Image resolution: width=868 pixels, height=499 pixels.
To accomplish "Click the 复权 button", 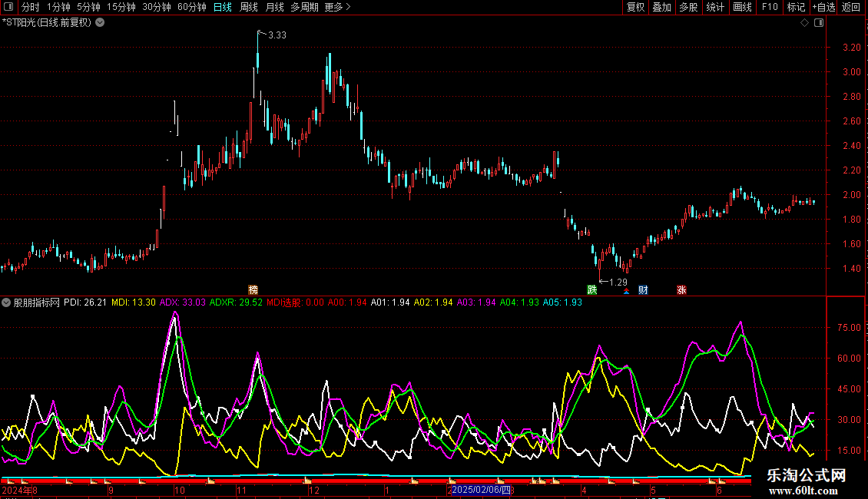I will pos(635,7).
